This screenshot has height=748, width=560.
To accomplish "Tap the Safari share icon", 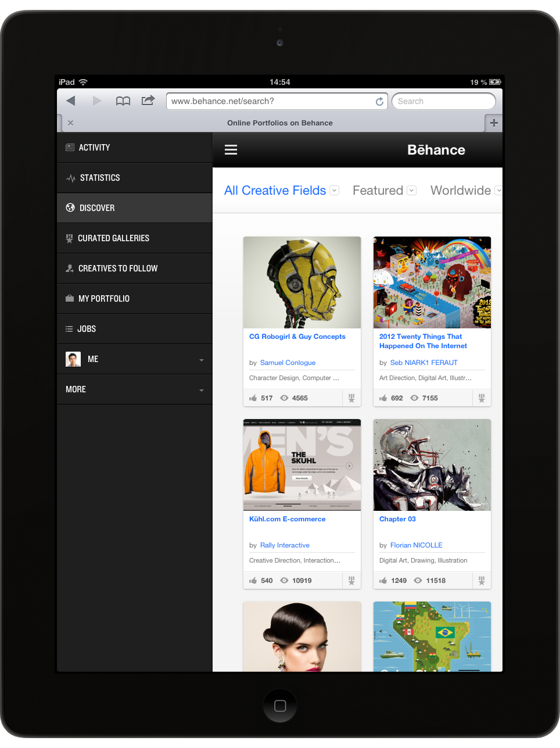I will (x=148, y=101).
